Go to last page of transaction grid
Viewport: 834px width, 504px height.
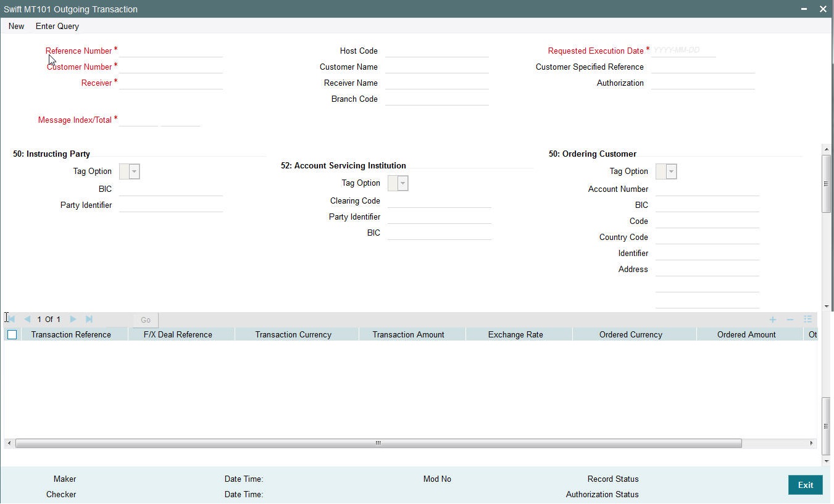pos(89,319)
